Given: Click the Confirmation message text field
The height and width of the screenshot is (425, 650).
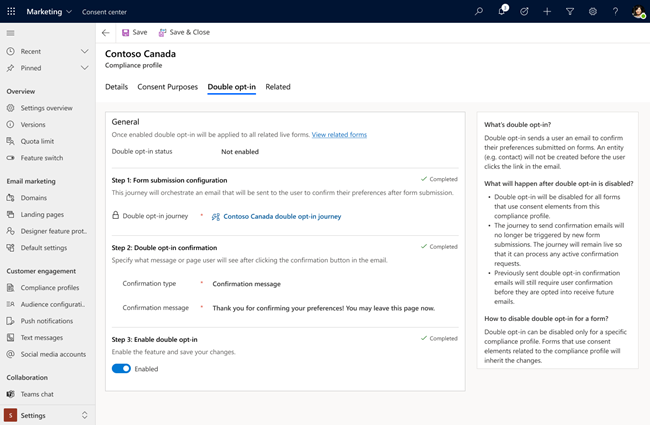Looking at the screenshot, I should [x=324, y=308].
